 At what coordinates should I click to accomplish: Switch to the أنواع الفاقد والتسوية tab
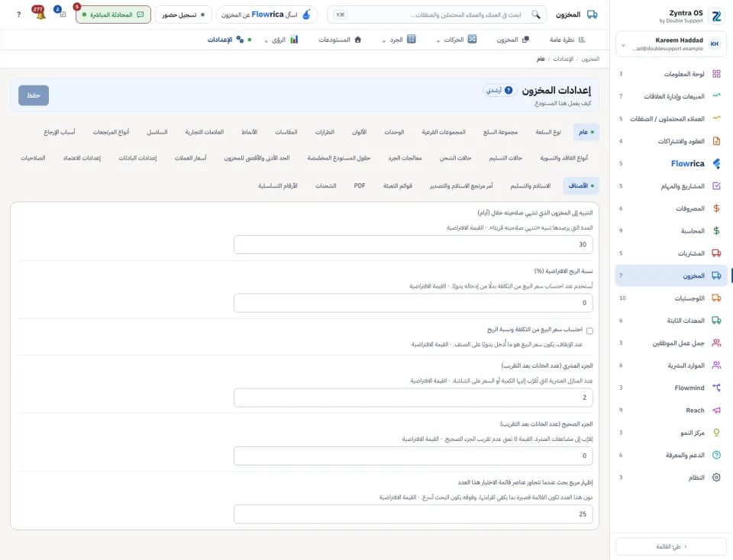click(x=563, y=158)
